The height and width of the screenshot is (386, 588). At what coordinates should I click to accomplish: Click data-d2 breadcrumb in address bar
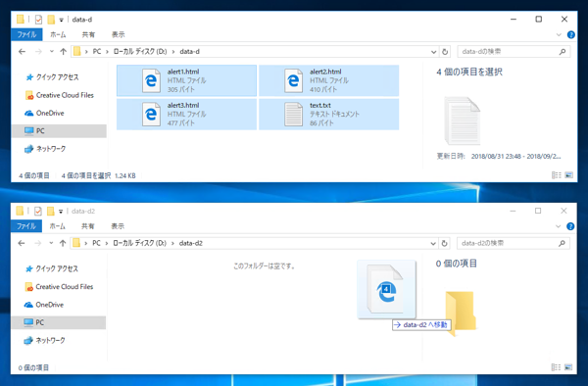[x=190, y=243]
